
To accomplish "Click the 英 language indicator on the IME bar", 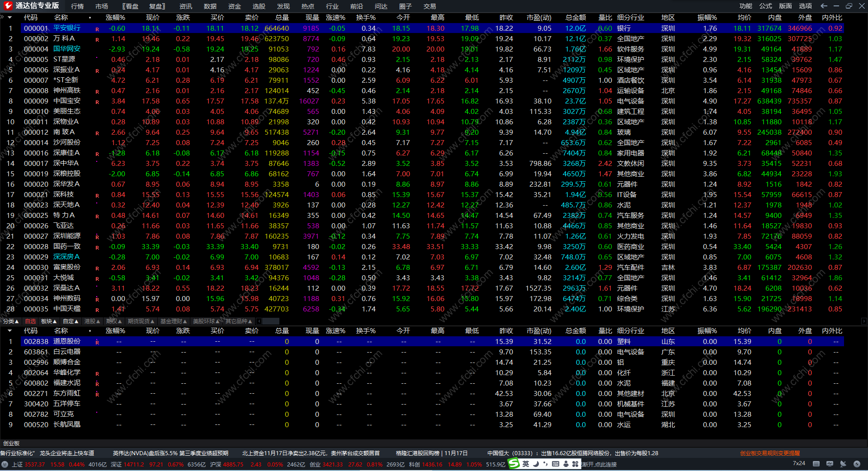I will point(526,464).
